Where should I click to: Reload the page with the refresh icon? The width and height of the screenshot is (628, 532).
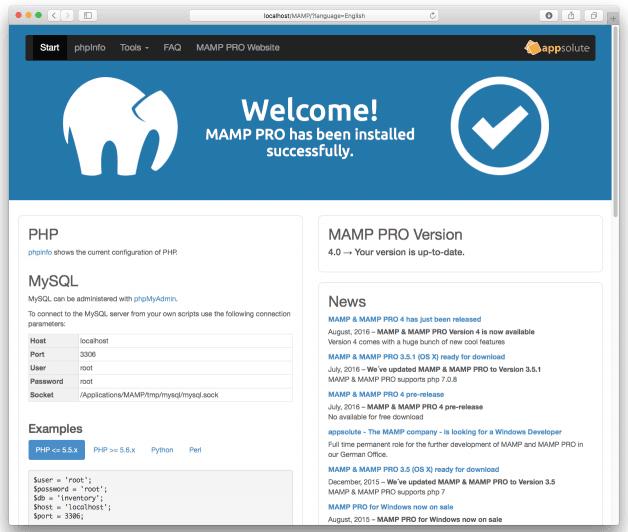coord(433,16)
